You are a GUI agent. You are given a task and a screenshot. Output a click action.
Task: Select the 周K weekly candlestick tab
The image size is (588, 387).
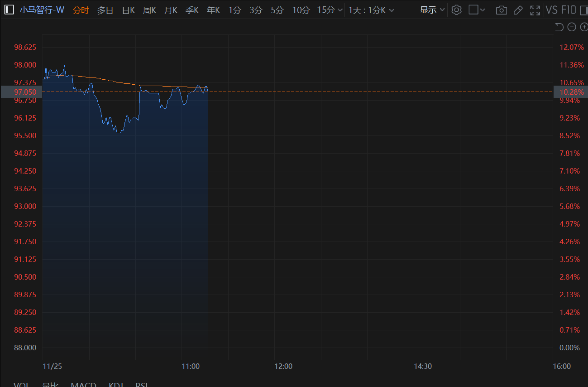(149, 10)
